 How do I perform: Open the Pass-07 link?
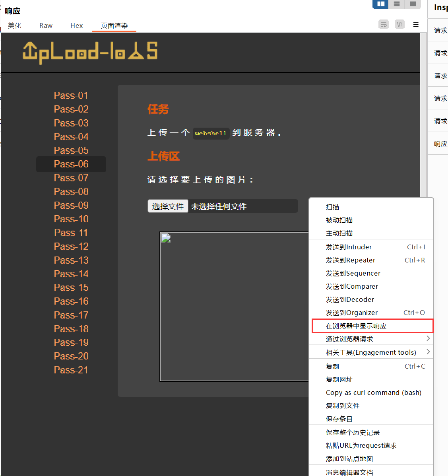(x=71, y=178)
